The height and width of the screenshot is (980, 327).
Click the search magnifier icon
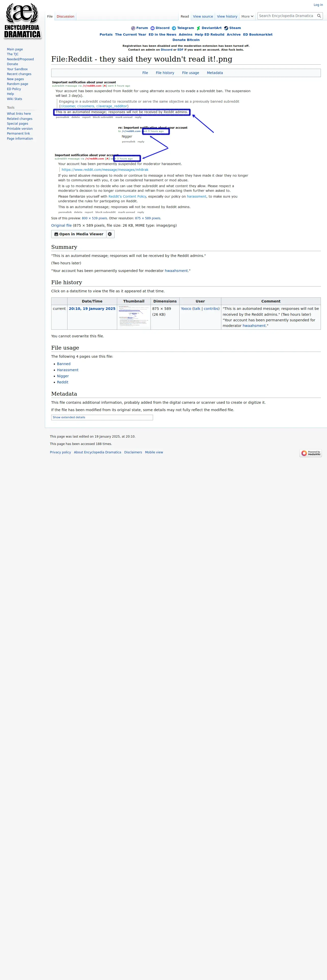coord(319,16)
